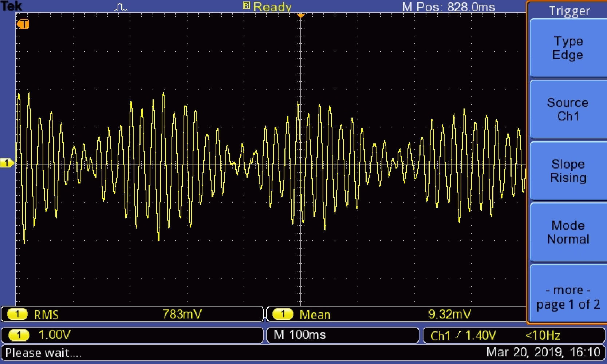Click the Ch1 1.40V trigger level readout
Screen dimensions: 607x364
coord(463,335)
